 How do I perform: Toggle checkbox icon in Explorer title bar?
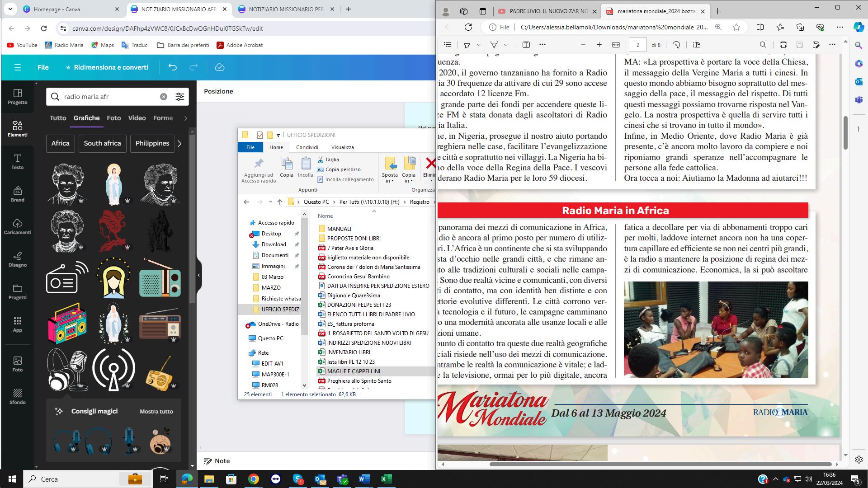tap(259, 135)
